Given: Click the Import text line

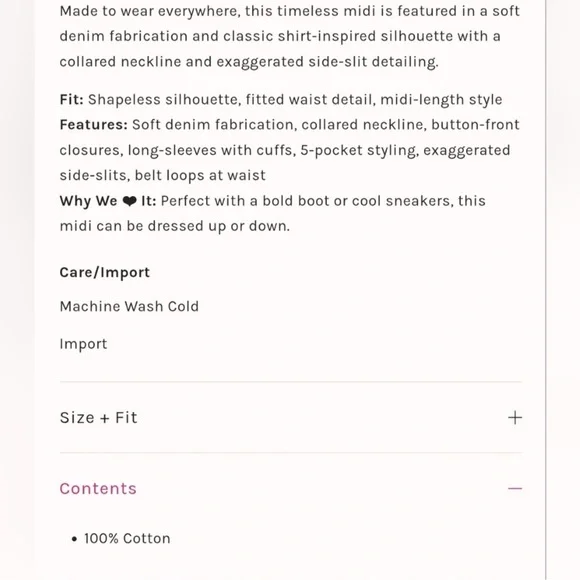Looking at the screenshot, I should pyautogui.click(x=83, y=344).
